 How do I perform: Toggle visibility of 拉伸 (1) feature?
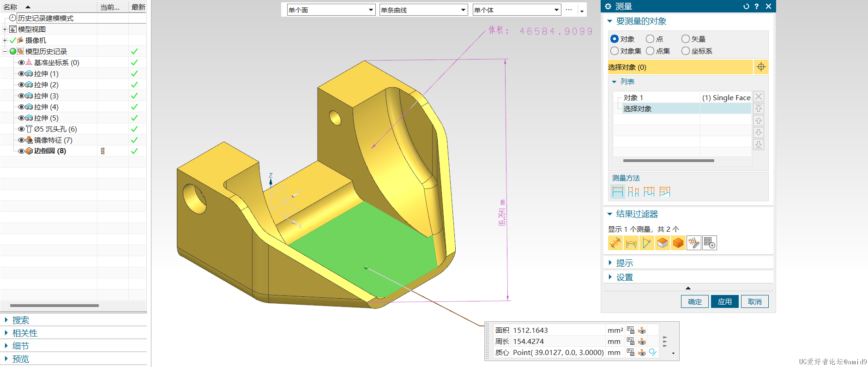point(21,73)
